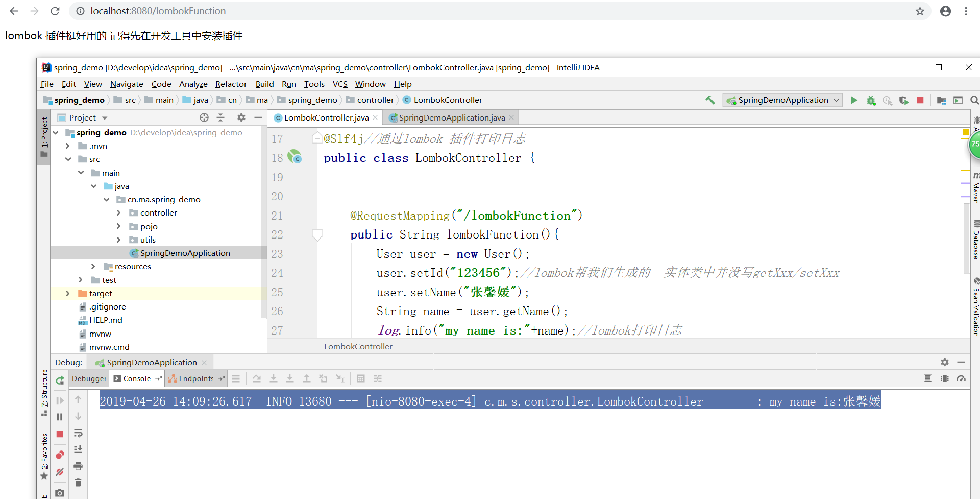Clear console with trash icon

coord(78,483)
